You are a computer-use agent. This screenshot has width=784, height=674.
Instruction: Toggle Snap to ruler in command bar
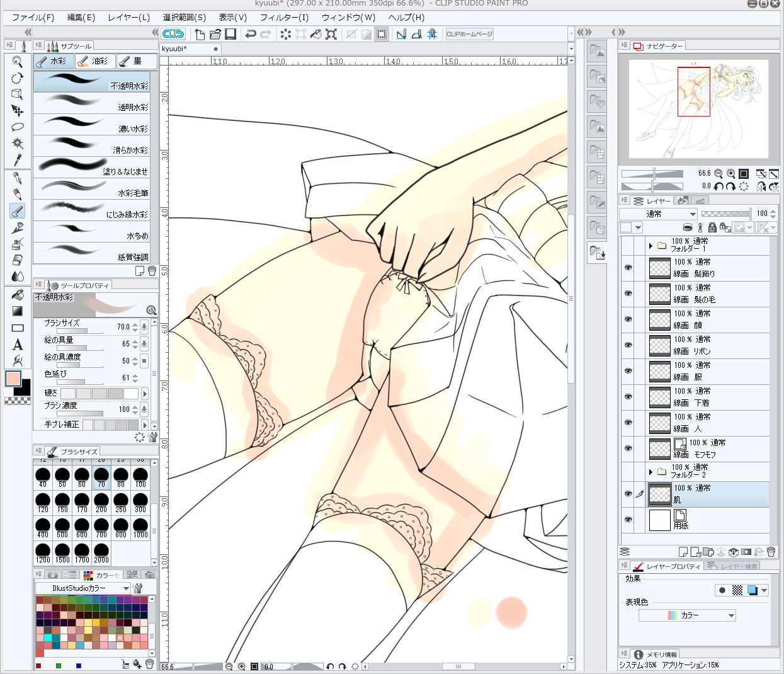401,34
